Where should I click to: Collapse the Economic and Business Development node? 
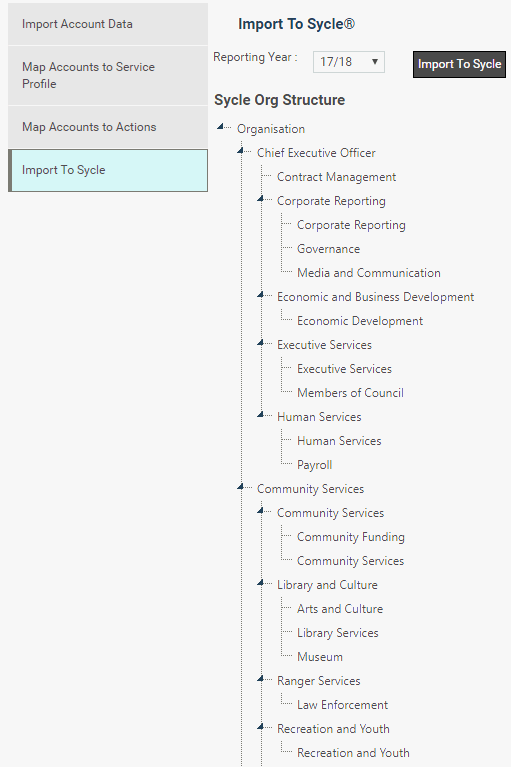tap(260, 295)
